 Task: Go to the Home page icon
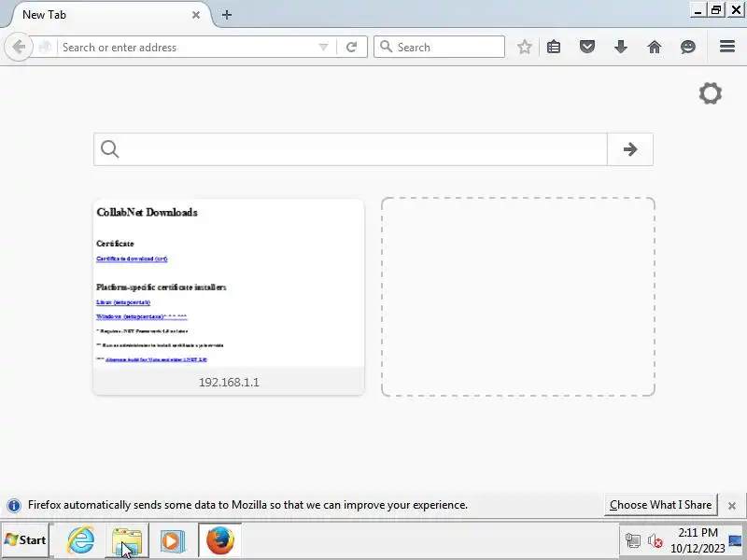655,48
